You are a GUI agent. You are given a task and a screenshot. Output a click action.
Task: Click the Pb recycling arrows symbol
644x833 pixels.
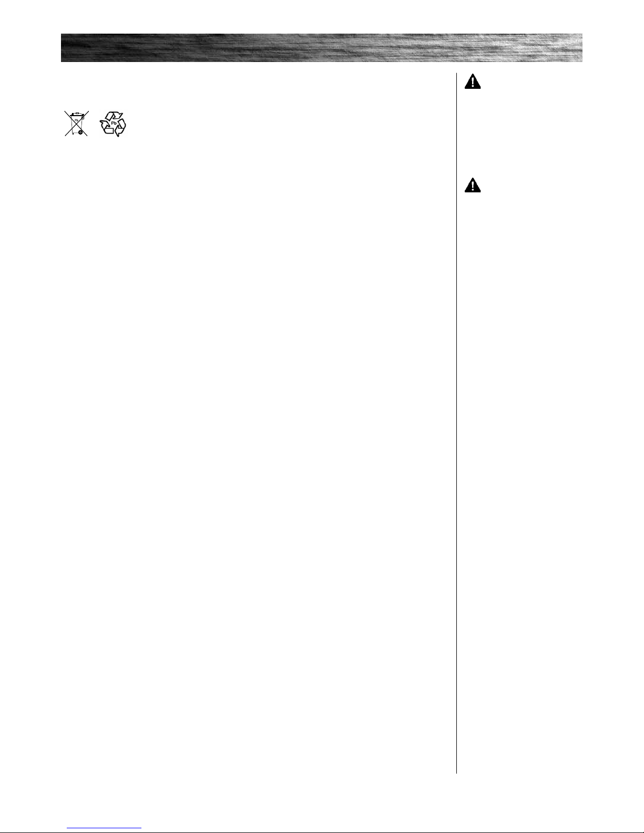tap(113, 124)
